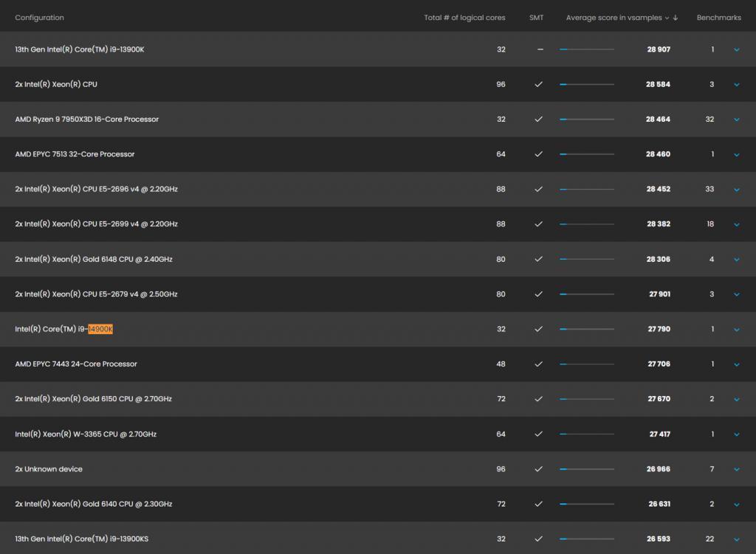Click the SMT checkmark for Xeon Gold 6140
Viewport: 756px width, 554px height.
tap(538, 504)
